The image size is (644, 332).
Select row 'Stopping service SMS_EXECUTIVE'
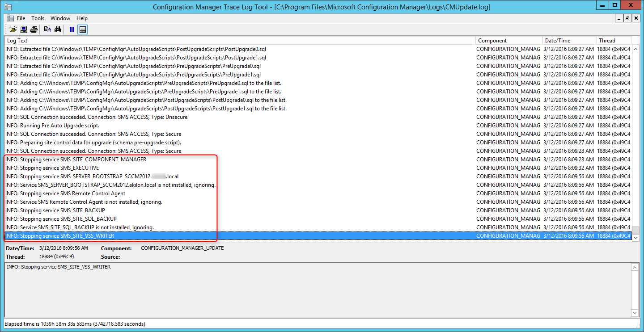318,168
